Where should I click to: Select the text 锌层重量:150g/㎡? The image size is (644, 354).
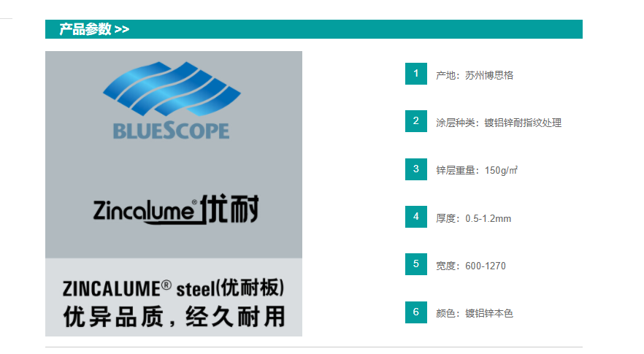click(x=476, y=170)
